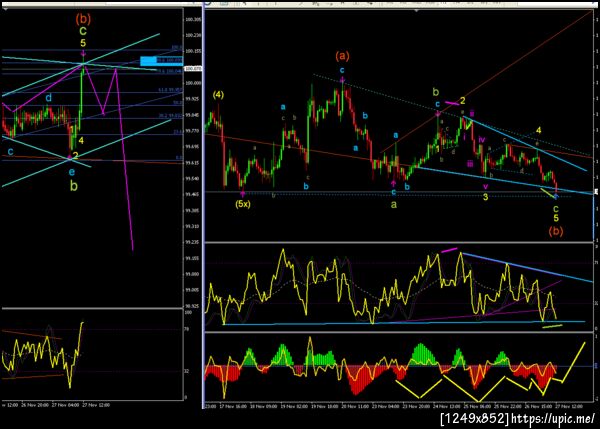
Task: Select the yellow (4) wave label
Action: [x=218, y=95]
